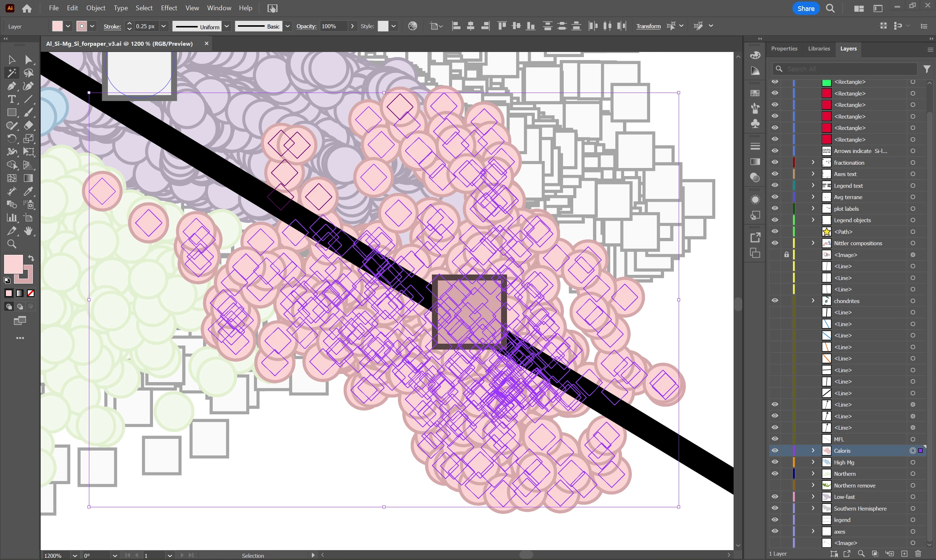Switch to the Properties tab
This screenshot has height=560, width=936.
tap(784, 49)
